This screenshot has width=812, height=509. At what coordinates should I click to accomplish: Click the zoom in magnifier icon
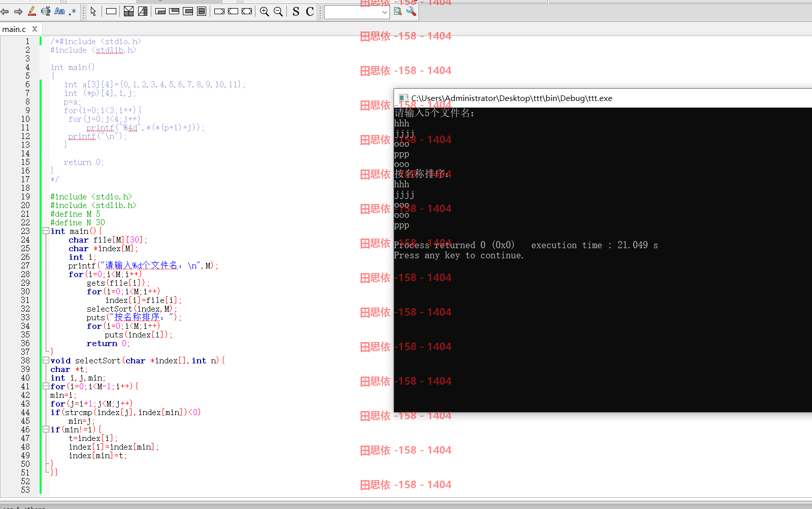click(x=265, y=11)
